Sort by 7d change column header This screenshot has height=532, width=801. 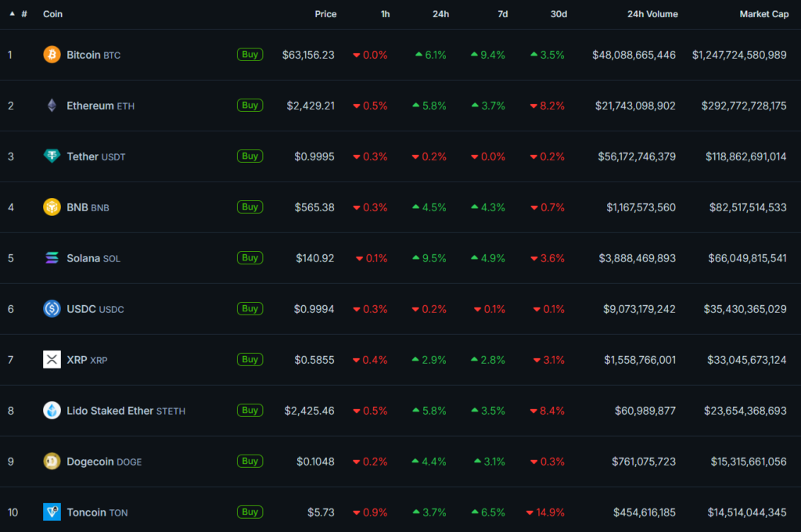502,14
